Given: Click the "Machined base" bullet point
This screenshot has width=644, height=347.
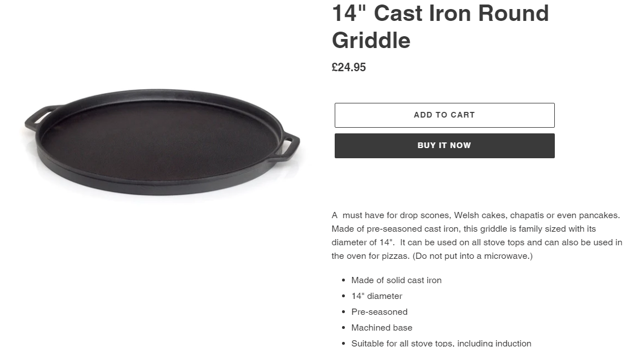Looking at the screenshot, I should (x=382, y=328).
